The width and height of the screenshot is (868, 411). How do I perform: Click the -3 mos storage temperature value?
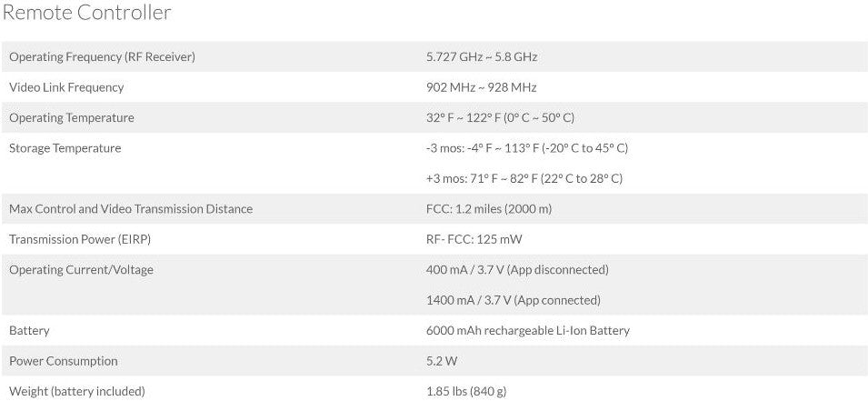pos(526,148)
